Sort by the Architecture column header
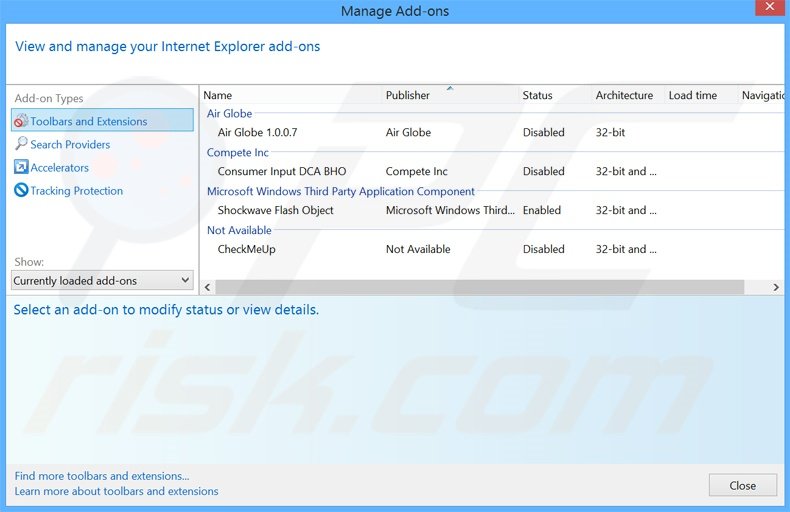790x512 pixels. point(628,95)
